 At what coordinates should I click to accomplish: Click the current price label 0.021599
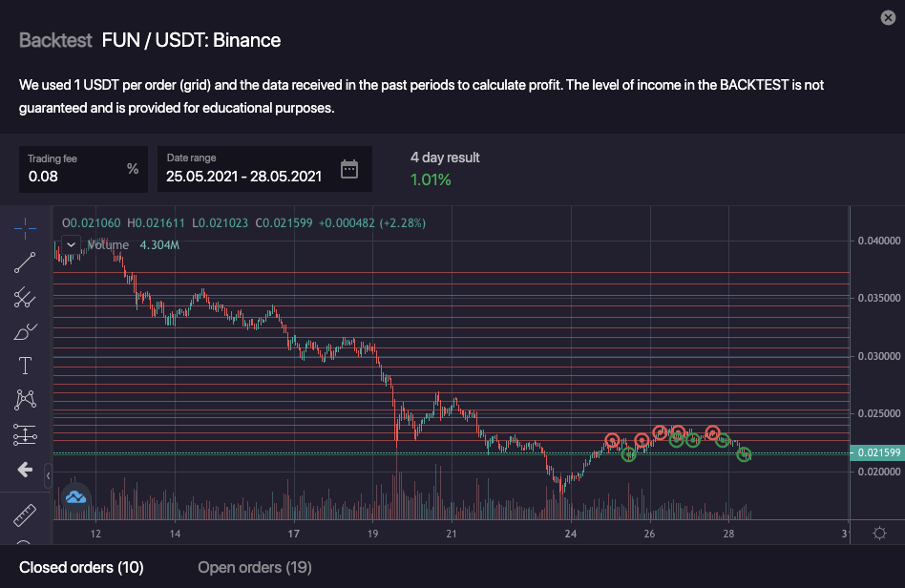[876, 452]
